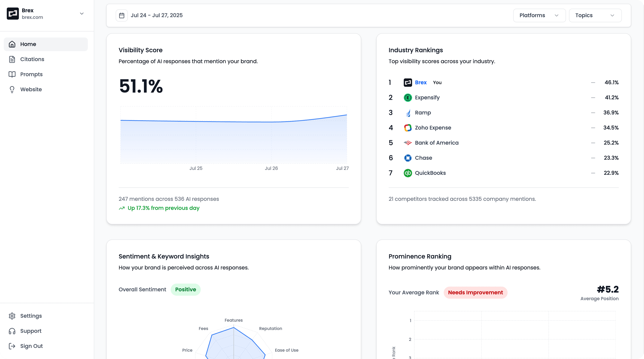Click the 34.5% score for Zoho Expense
This screenshot has height=359, width=644.
tap(611, 128)
